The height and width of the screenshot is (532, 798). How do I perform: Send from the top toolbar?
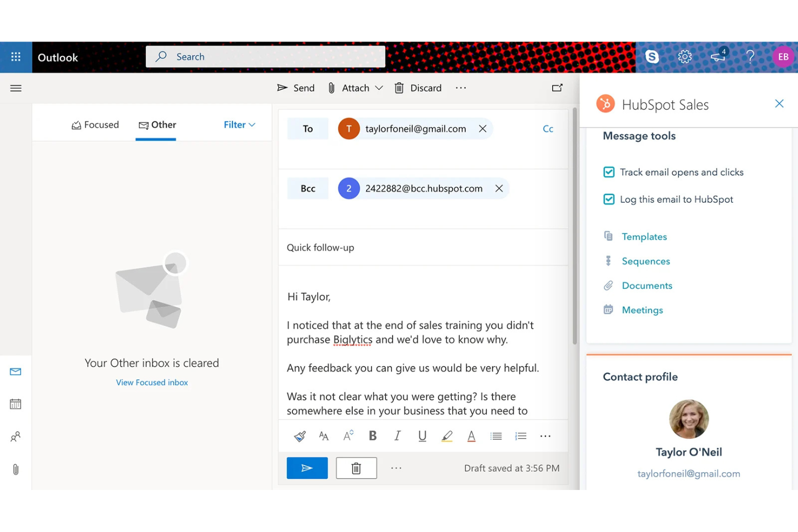pos(295,88)
